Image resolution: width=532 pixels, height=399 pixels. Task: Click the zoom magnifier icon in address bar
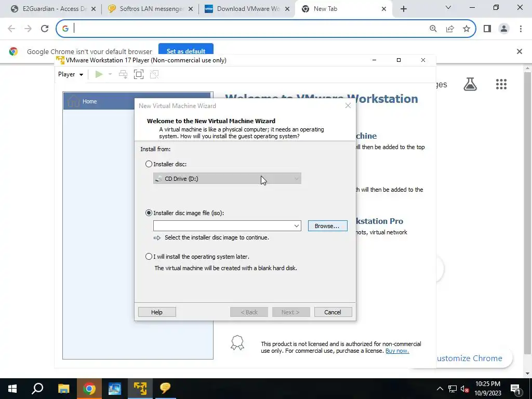click(433, 29)
